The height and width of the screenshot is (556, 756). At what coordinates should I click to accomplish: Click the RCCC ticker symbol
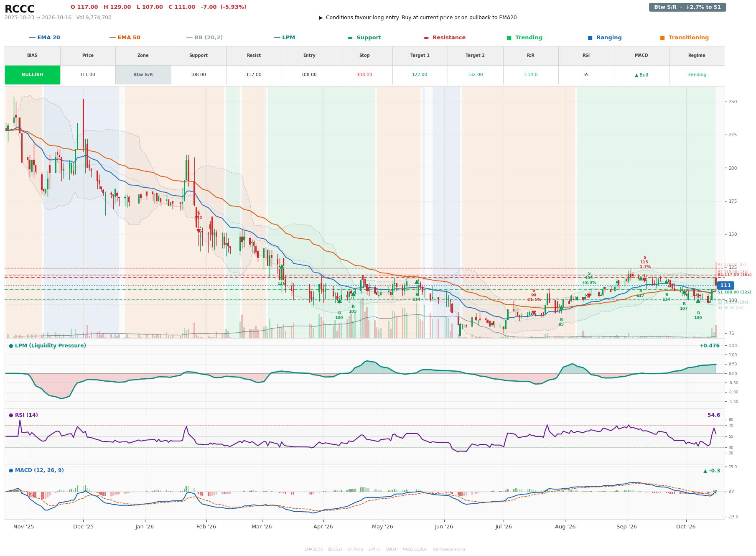click(x=20, y=9)
